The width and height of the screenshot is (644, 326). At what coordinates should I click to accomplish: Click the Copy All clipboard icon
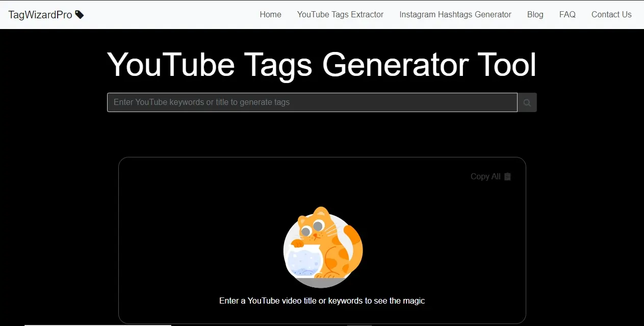tap(507, 177)
